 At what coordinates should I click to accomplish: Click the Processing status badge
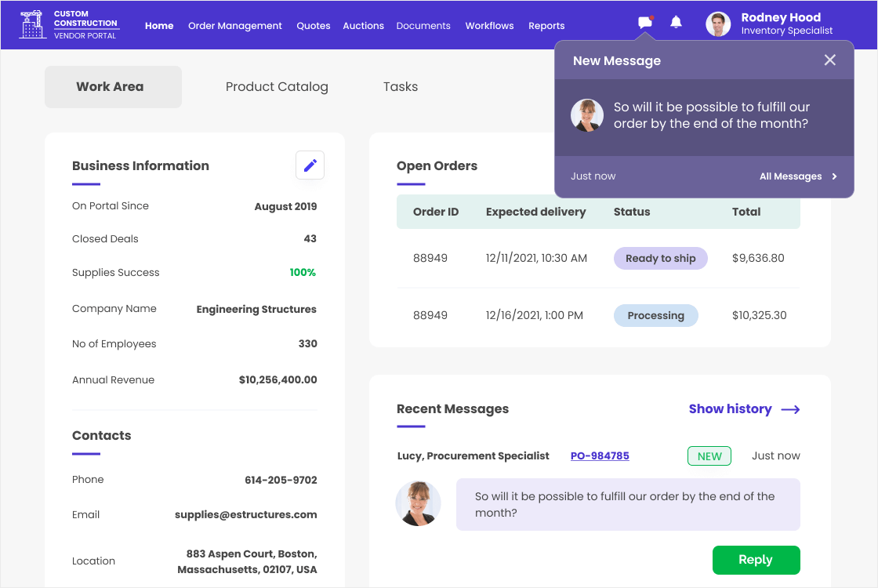tap(655, 315)
